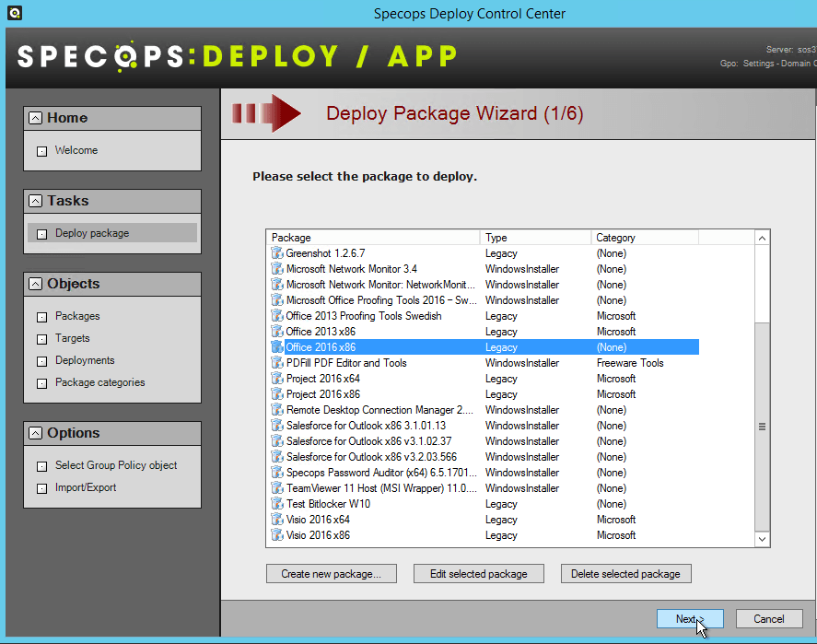Click the Visio 2016 x86 package icon
Viewport: 817px width, 644px height.
[x=277, y=534]
